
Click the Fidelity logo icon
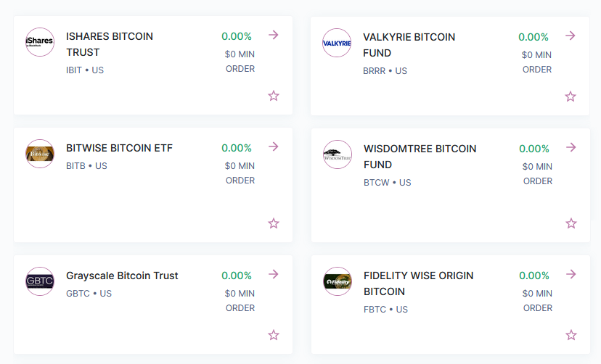tap(338, 281)
